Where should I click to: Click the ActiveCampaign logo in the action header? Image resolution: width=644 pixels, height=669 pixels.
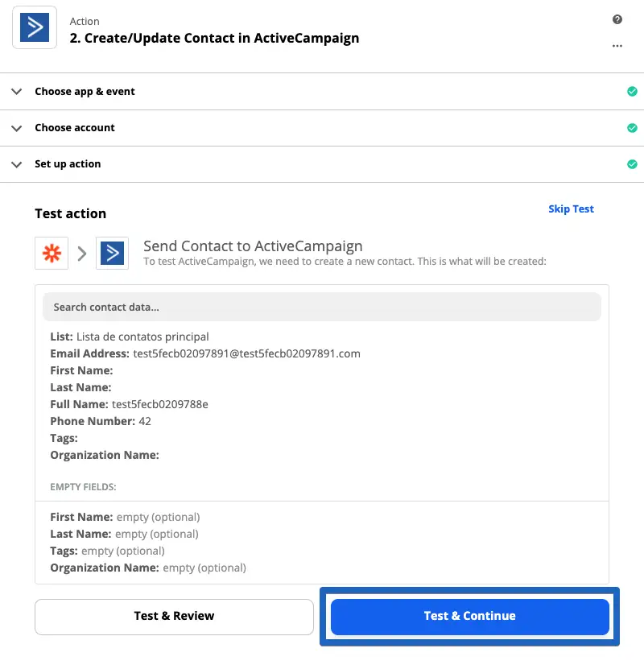(35, 27)
